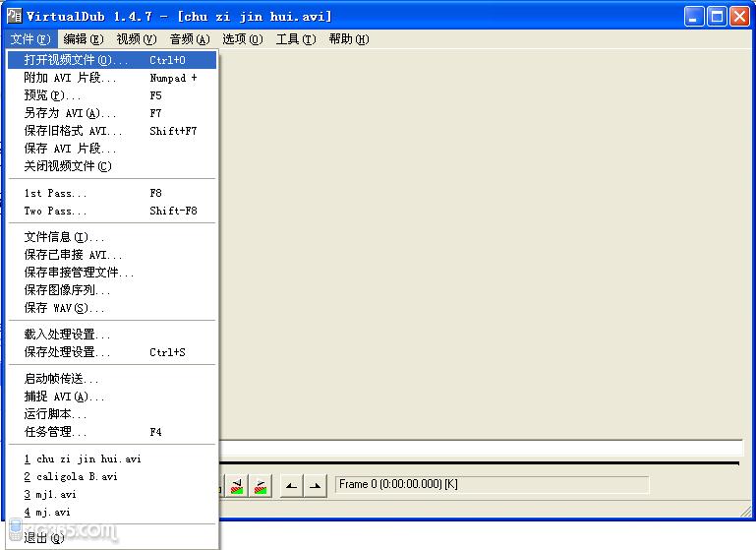The height and width of the screenshot is (550, 756).
Task: Click the Frame 0 position display field
Action: pyautogui.click(x=492, y=484)
